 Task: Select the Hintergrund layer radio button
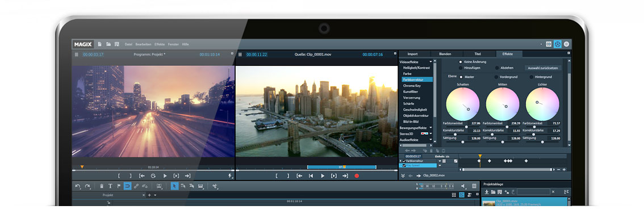tap(532, 77)
